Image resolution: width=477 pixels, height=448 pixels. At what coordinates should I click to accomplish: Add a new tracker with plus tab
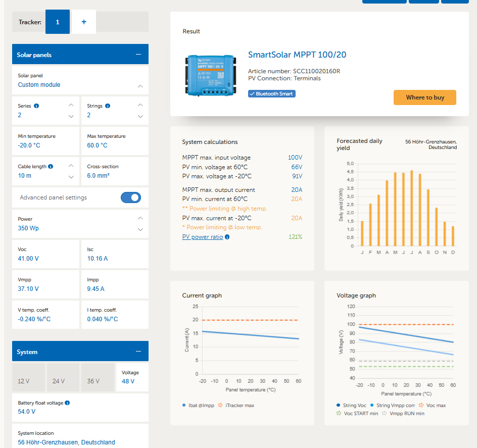tap(84, 22)
